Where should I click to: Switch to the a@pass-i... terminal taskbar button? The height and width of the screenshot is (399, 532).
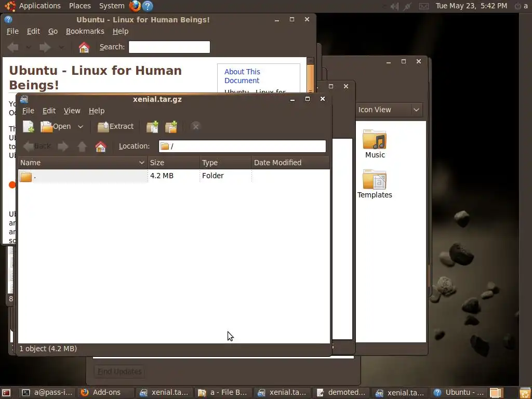[47, 393]
